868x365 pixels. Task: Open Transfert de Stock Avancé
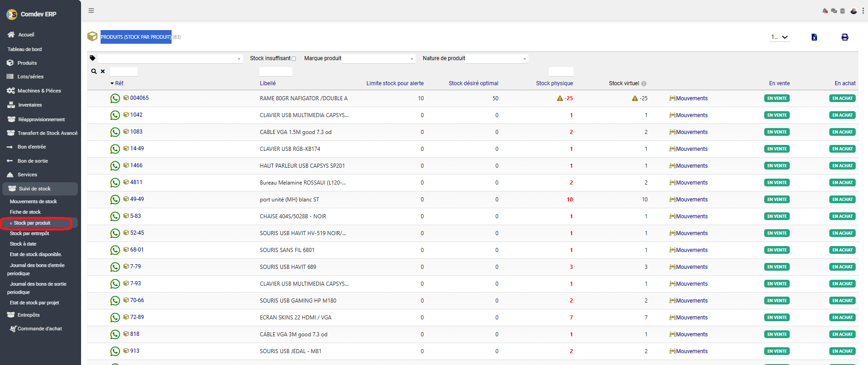[47, 133]
